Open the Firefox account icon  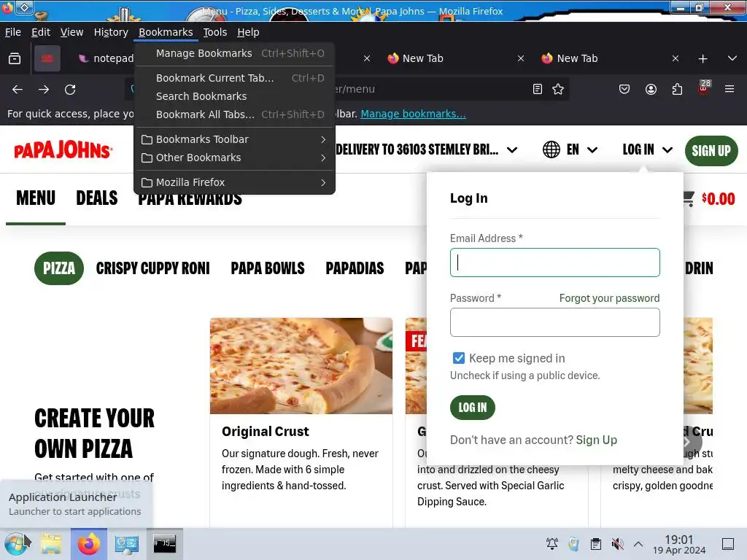(651, 89)
